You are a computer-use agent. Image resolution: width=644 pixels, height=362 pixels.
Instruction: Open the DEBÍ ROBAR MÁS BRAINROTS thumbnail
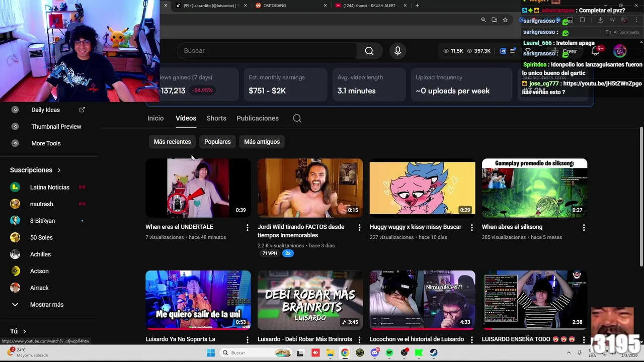pyautogui.click(x=310, y=300)
